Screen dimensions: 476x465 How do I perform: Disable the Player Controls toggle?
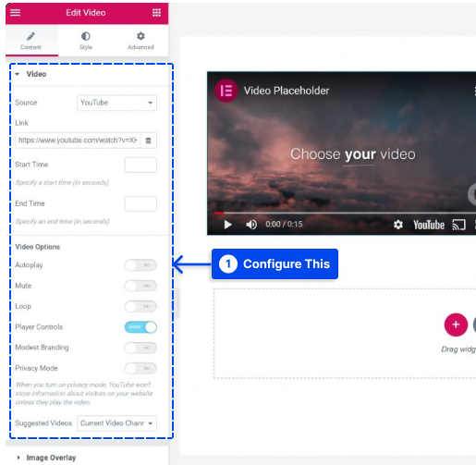coord(140,327)
